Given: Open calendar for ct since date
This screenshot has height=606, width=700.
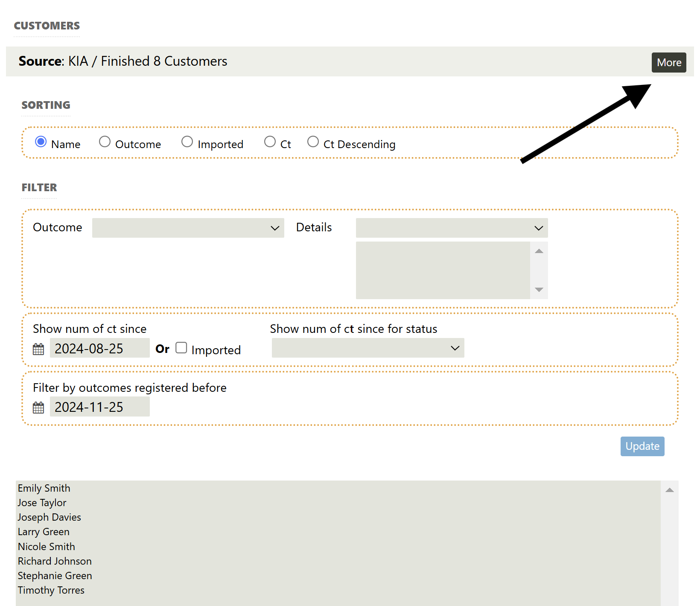Looking at the screenshot, I should pyautogui.click(x=38, y=349).
